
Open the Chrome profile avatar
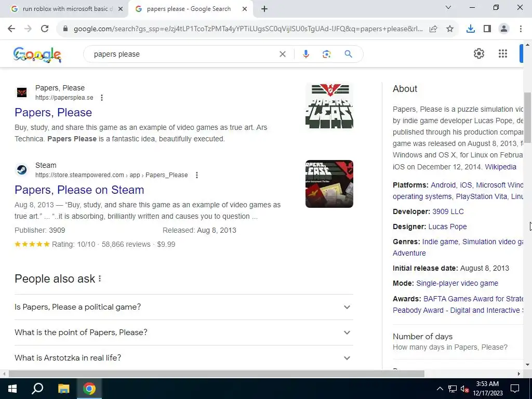pyautogui.click(x=504, y=29)
